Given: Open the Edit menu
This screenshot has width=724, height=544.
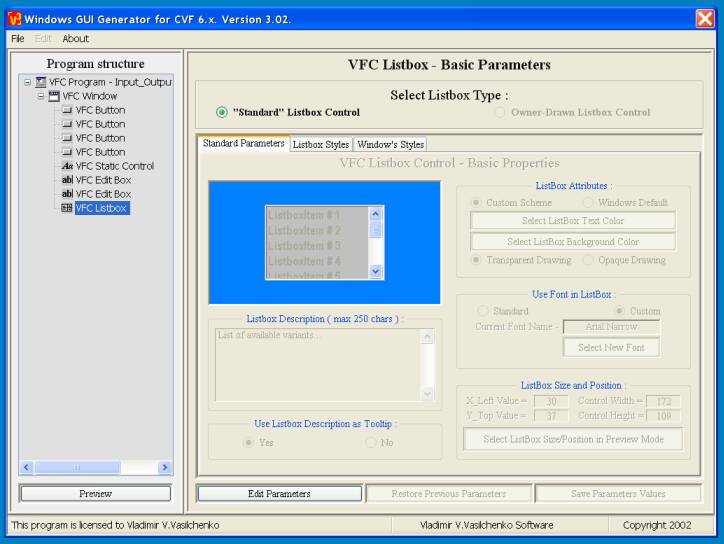Looking at the screenshot, I should click(43, 39).
